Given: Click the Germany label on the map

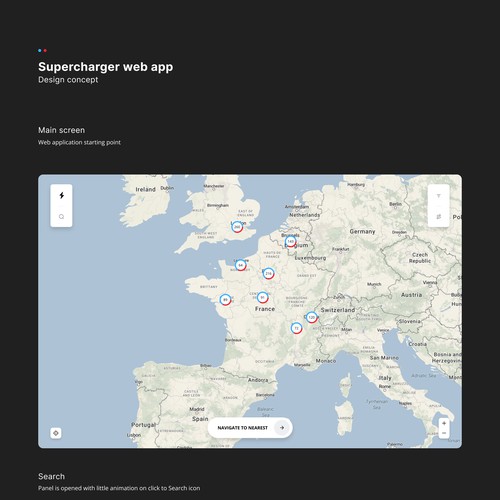Looking at the screenshot, I should (362, 231).
